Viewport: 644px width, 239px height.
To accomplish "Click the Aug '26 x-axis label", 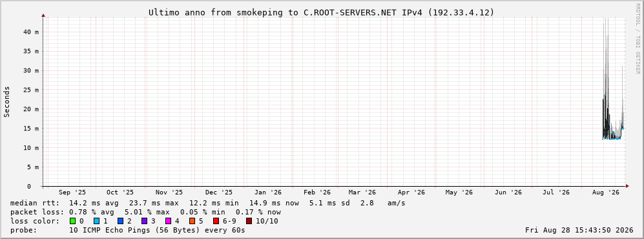I will [x=605, y=192].
